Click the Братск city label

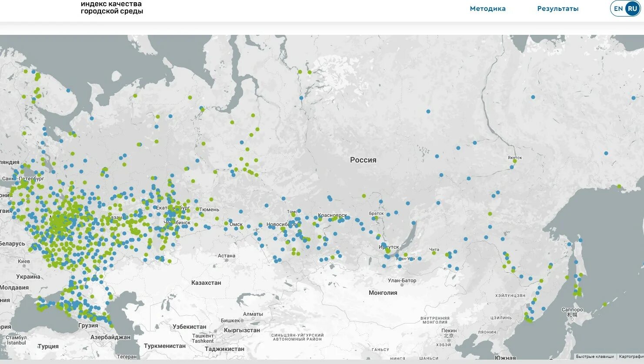(x=376, y=213)
